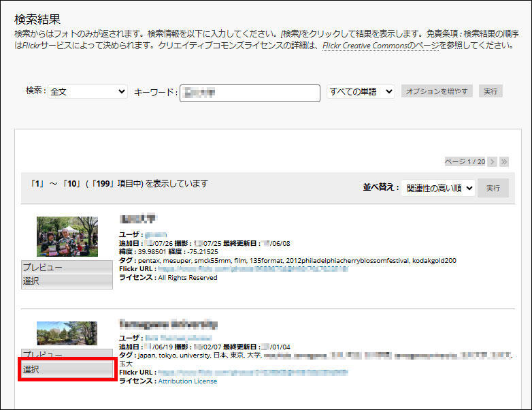Open the 関連性の高い順 sort dropdown
Image resolution: width=532 pixels, height=410 pixels.
[x=438, y=188]
